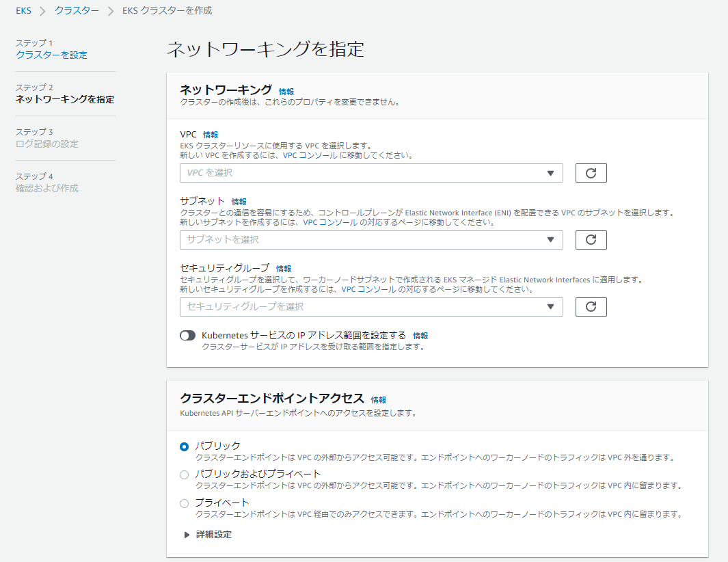The image size is (728, 562).
Task: Open the VPC を選択 dropdown
Action: tap(370, 173)
